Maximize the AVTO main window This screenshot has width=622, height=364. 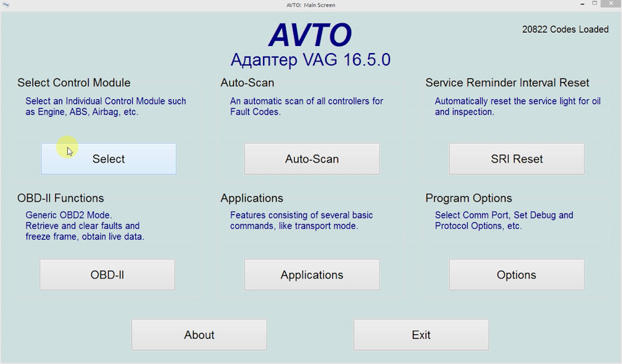pyautogui.click(x=595, y=4)
